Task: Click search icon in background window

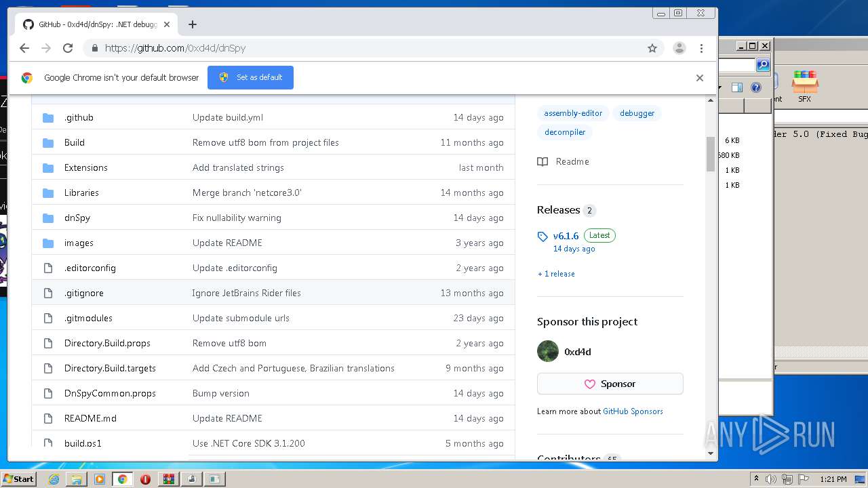Action: point(764,65)
